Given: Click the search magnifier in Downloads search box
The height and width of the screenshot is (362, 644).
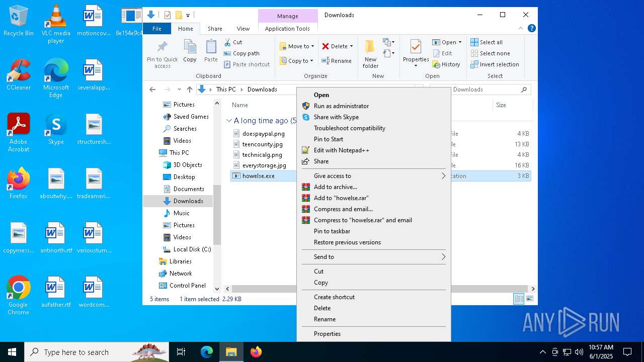Looking at the screenshot, I should pyautogui.click(x=524, y=89).
